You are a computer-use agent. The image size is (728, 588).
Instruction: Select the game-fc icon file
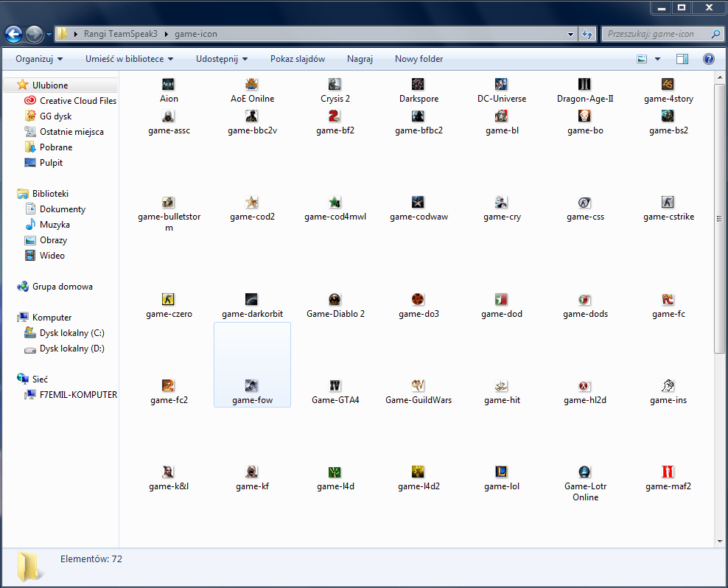click(x=668, y=306)
